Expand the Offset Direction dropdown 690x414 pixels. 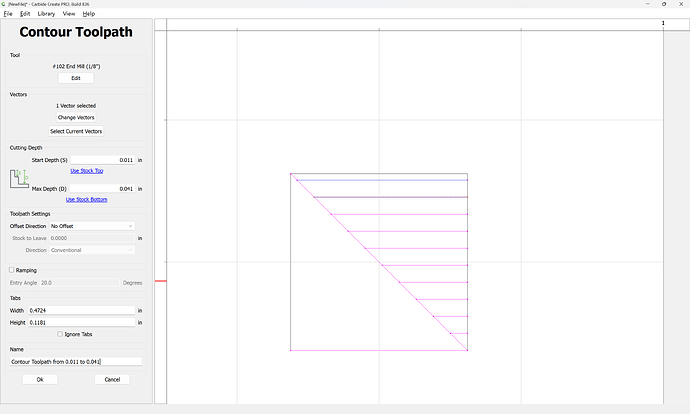coord(91,226)
